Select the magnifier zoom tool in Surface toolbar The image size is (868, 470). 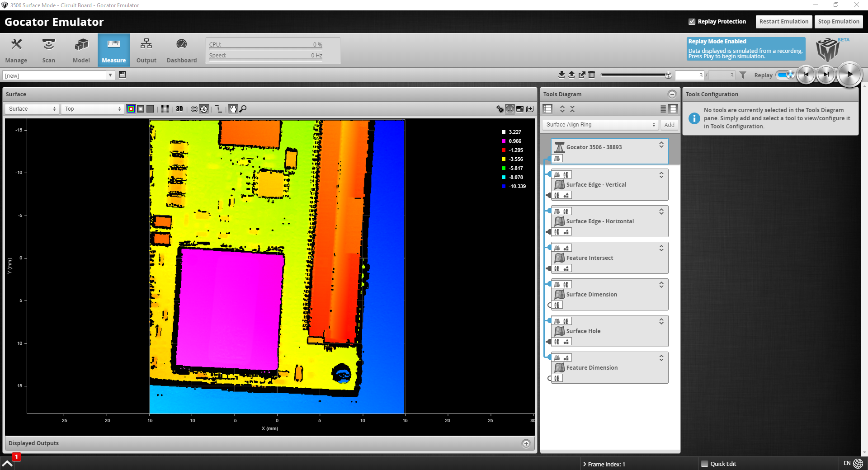tap(243, 109)
